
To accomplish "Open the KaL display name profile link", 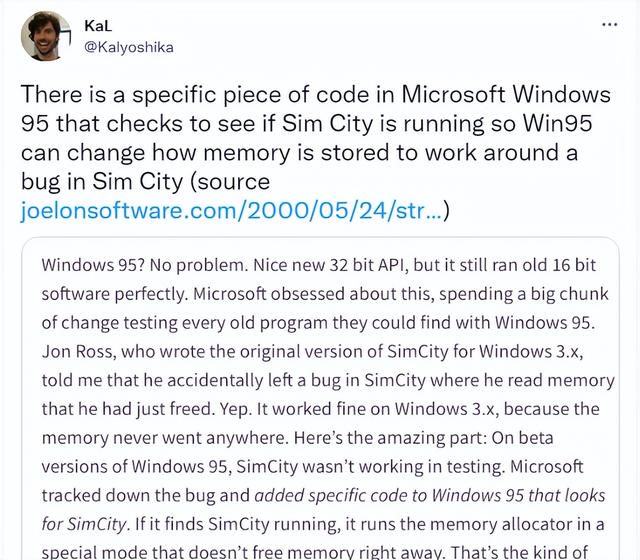I will point(98,26).
